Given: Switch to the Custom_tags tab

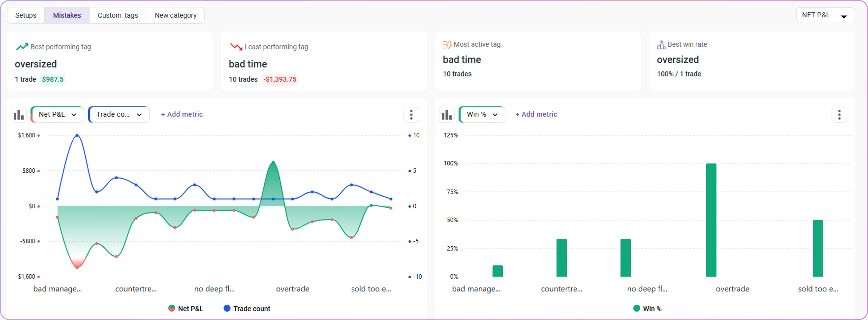Looking at the screenshot, I should [x=118, y=15].
